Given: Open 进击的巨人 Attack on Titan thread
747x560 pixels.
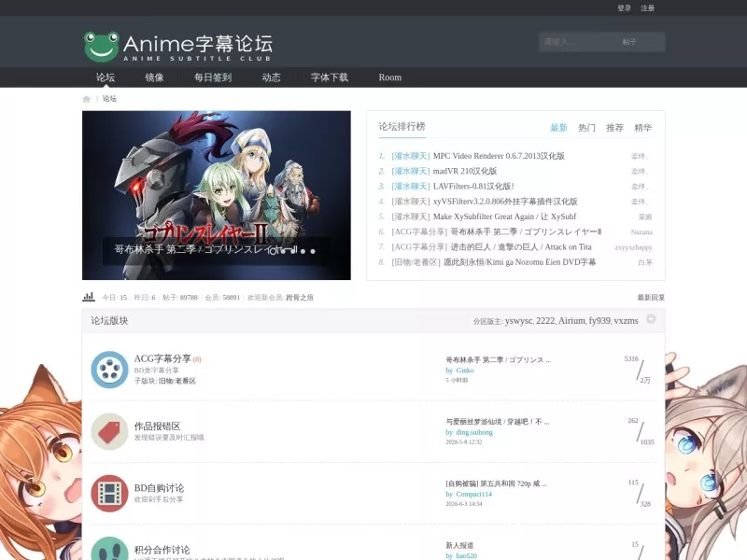Looking at the screenshot, I should tap(521, 247).
